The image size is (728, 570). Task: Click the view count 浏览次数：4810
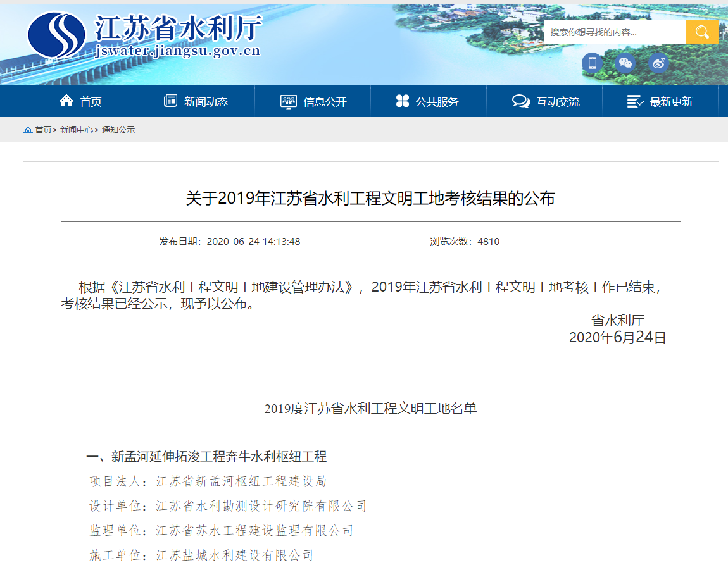coord(465,242)
